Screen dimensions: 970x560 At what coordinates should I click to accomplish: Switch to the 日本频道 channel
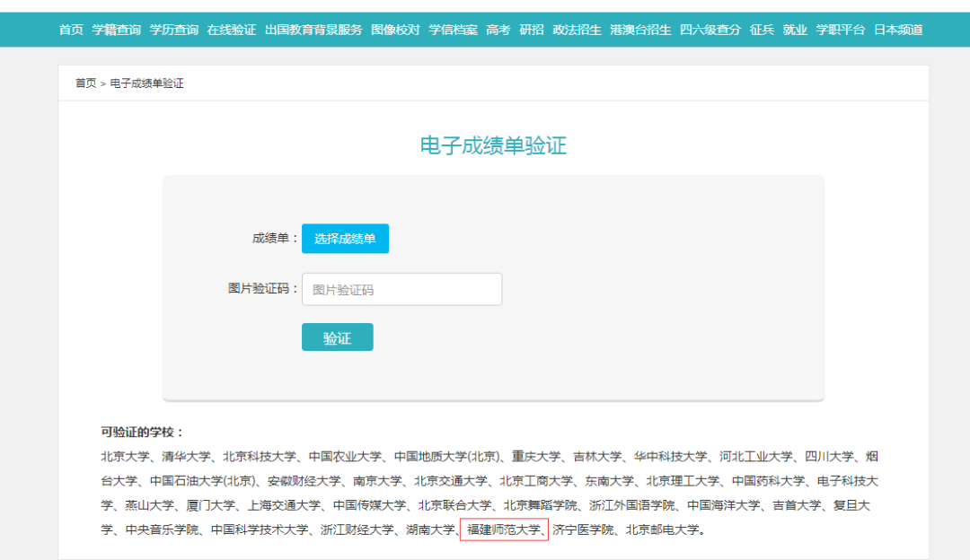coord(897,29)
